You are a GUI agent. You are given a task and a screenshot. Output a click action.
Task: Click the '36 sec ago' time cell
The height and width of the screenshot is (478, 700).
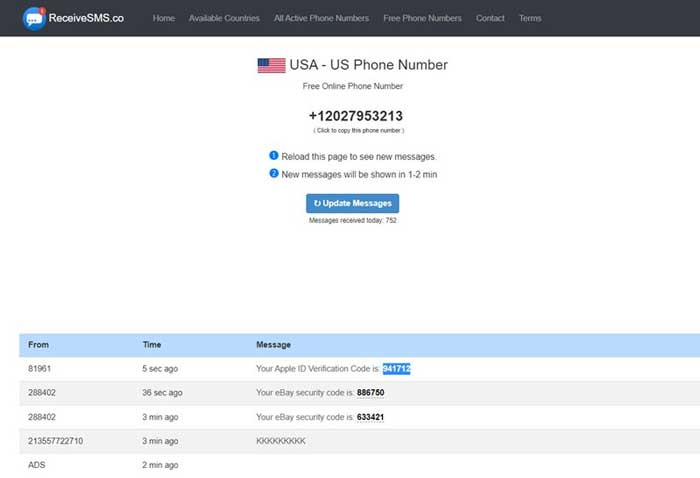click(x=162, y=393)
